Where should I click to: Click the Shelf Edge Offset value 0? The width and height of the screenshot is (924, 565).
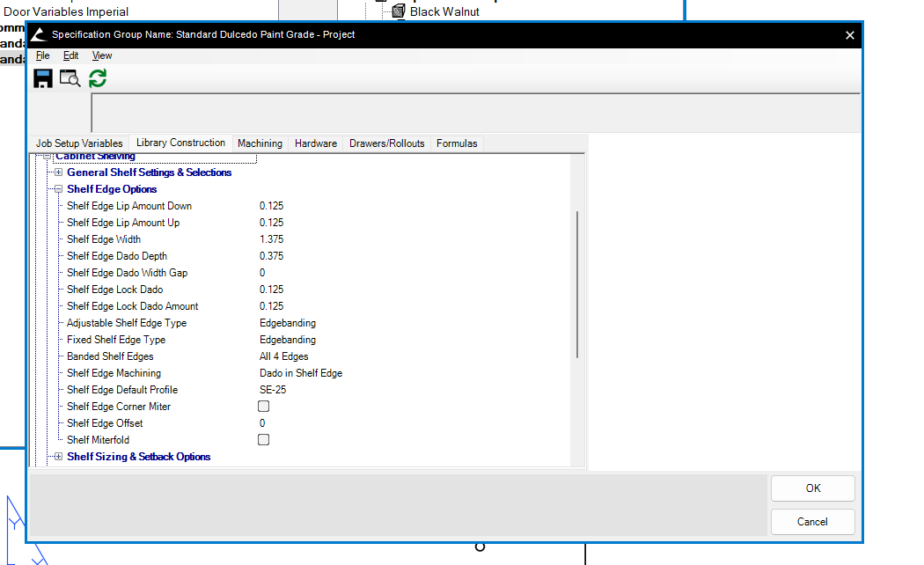262,423
